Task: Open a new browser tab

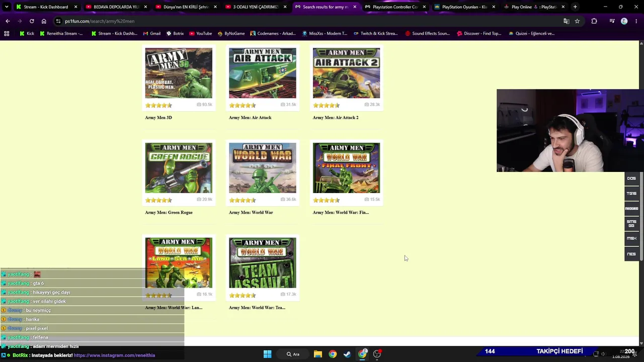Action: [575, 7]
